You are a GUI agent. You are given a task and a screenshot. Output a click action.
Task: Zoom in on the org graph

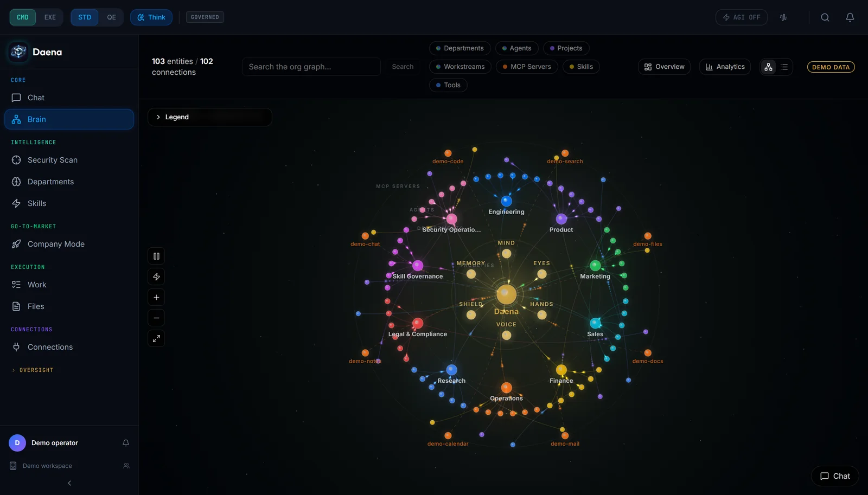coord(156,297)
